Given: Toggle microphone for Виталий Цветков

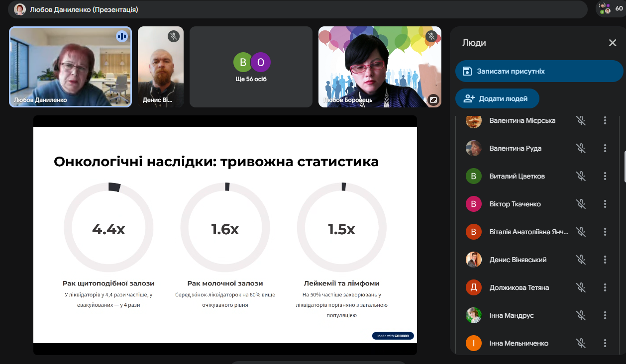Looking at the screenshot, I should click(580, 176).
